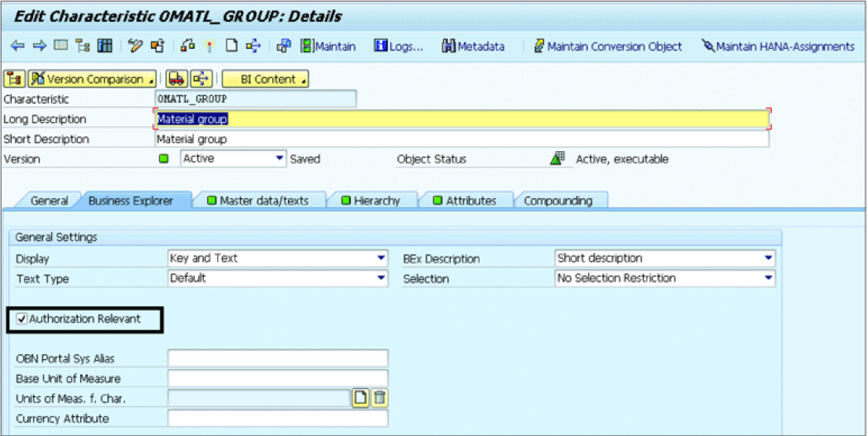The image size is (868, 436).
Task: Open Maintain HANA-Assignments
Action: (x=778, y=46)
